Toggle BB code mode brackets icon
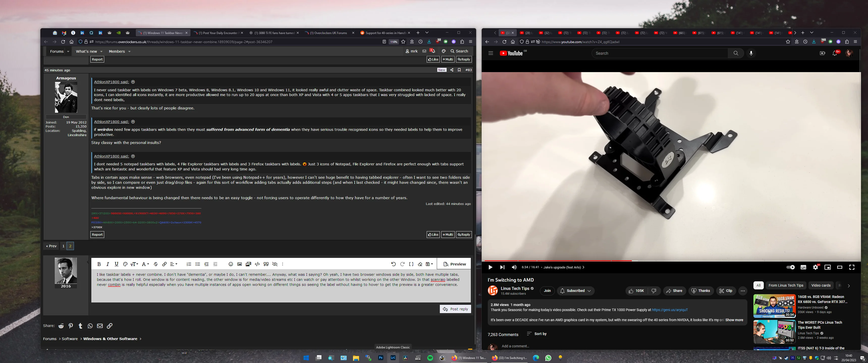Image resolution: width=868 pixels, height=363 pixels. pyautogui.click(x=411, y=264)
